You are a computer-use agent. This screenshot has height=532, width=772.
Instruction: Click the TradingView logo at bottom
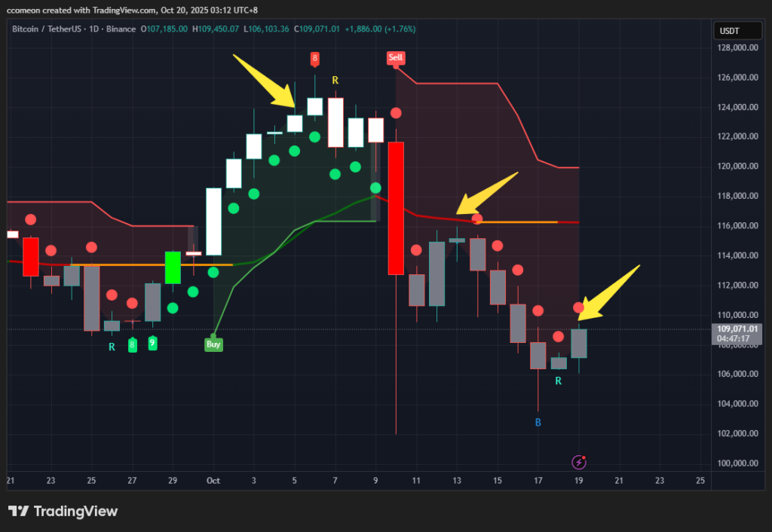(x=63, y=512)
